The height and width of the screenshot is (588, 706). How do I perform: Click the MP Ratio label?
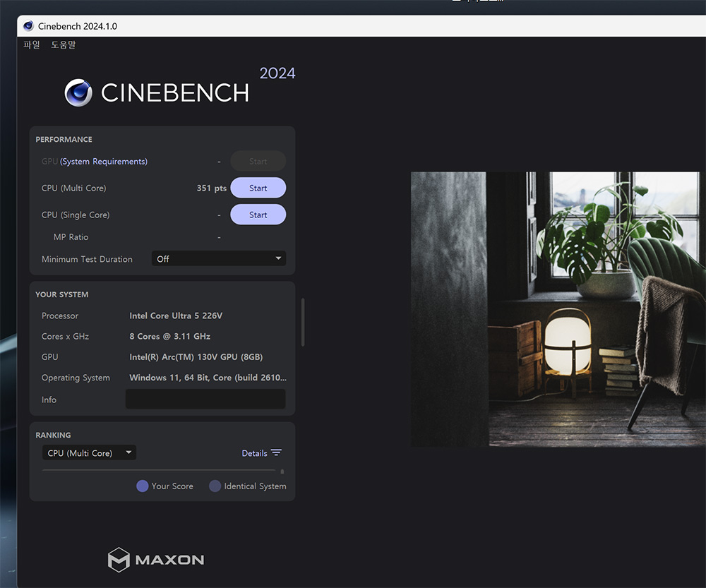tap(71, 236)
